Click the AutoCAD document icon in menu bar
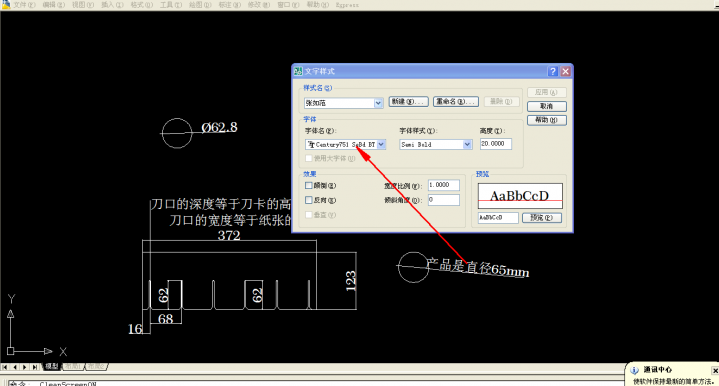719x386 pixels. point(6,4)
